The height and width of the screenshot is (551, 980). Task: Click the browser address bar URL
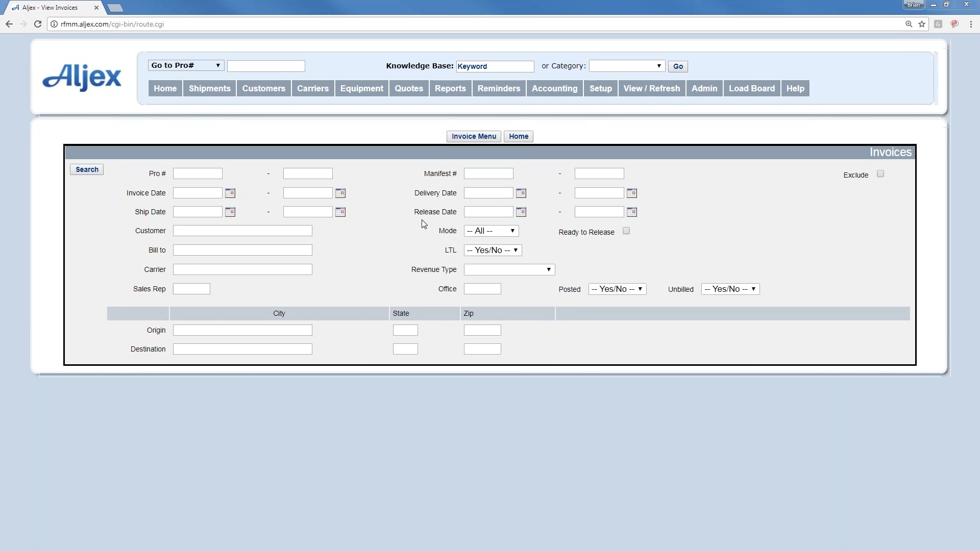point(112,24)
